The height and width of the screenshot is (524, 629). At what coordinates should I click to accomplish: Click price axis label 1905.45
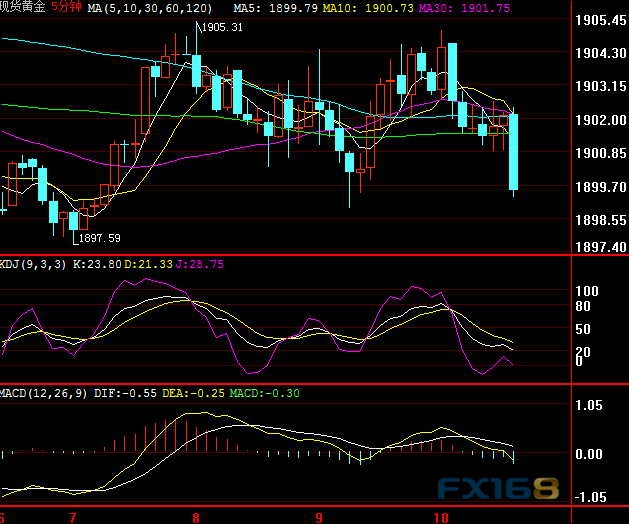[601, 20]
